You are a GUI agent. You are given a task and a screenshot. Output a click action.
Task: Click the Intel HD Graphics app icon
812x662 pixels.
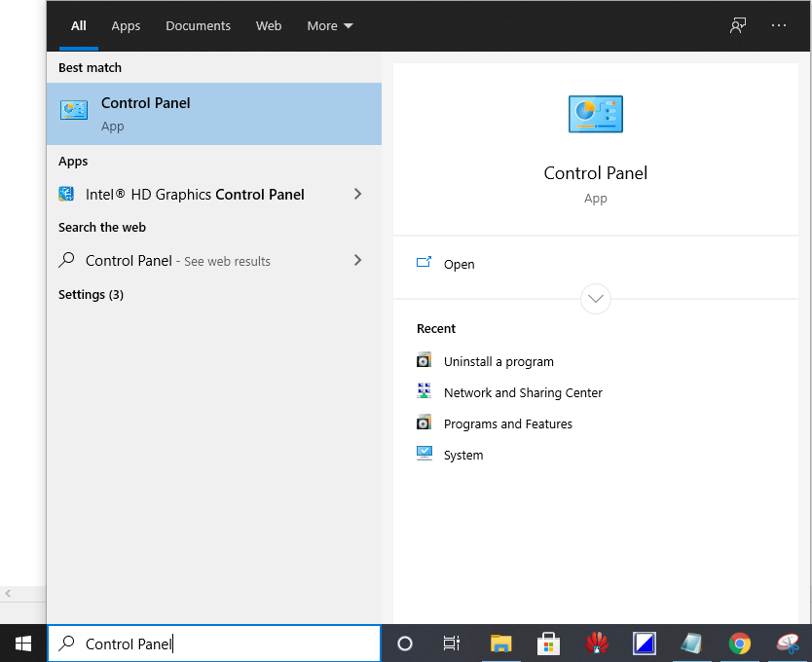(x=66, y=195)
